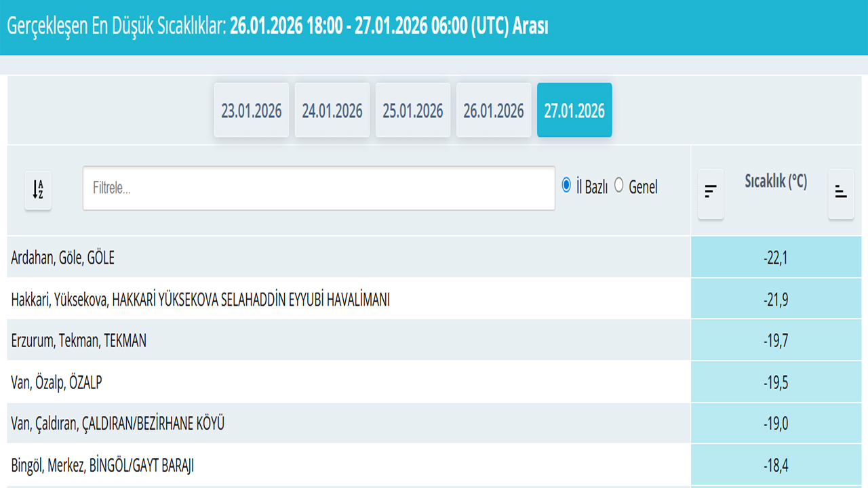Select the -18,4 temperature value cell
This screenshot has height=488, width=868.
pos(775,466)
